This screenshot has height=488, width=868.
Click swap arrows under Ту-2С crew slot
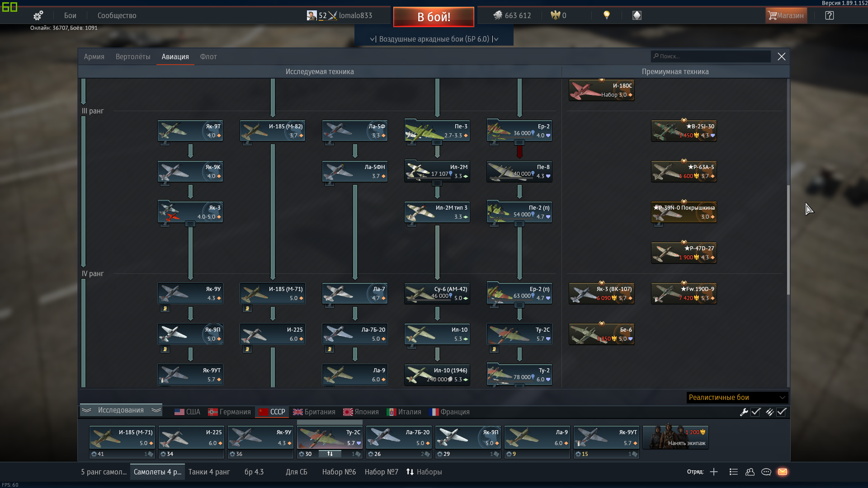click(x=330, y=454)
